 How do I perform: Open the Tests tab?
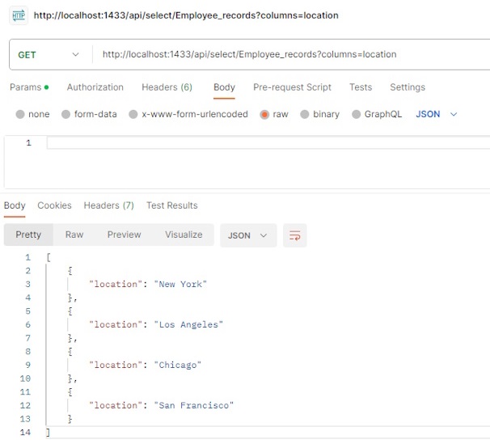[361, 87]
